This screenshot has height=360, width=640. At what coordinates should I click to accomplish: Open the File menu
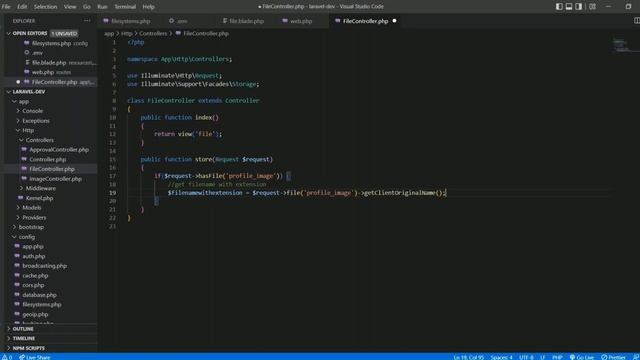tap(6, 7)
